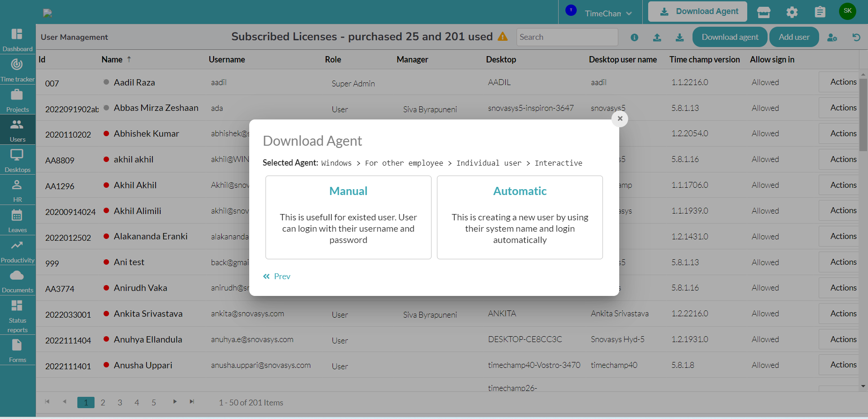The height and width of the screenshot is (419, 868).
Task: Go to the previous page of users
Action: click(x=64, y=402)
